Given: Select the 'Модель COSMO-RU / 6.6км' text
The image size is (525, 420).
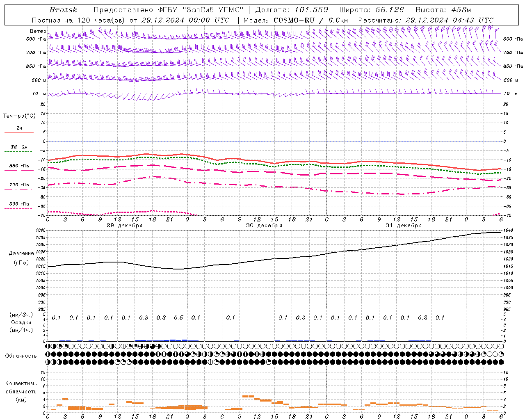Looking at the screenshot, I should [295, 20].
